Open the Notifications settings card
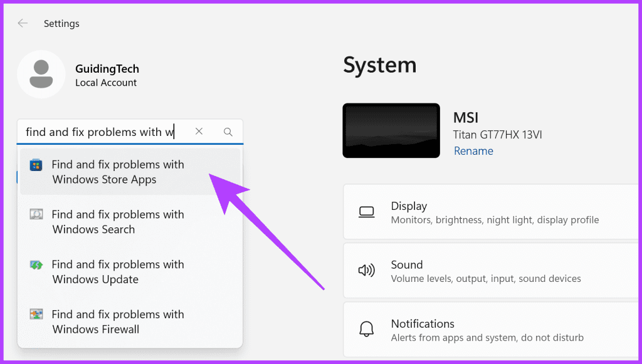The height and width of the screenshot is (364, 642). pos(492,330)
